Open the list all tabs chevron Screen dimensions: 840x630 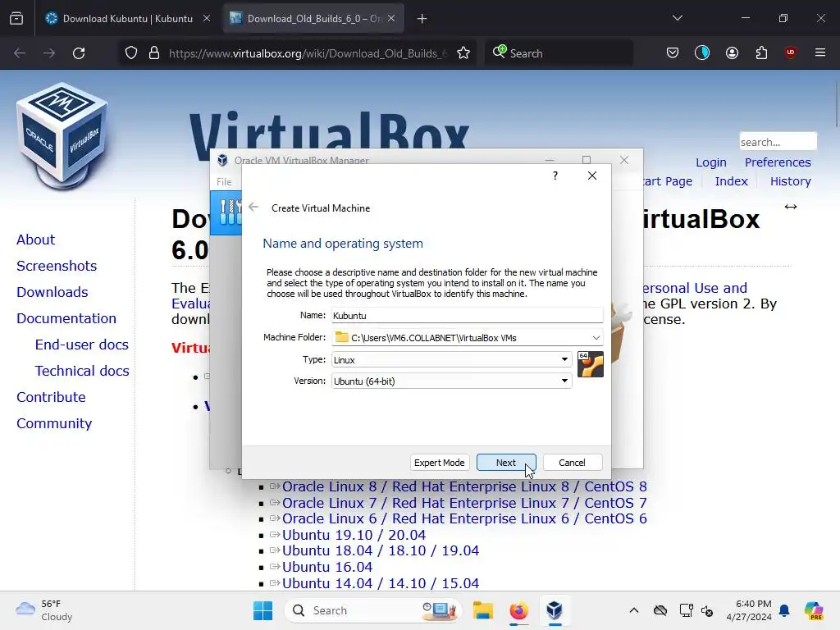[678, 18]
